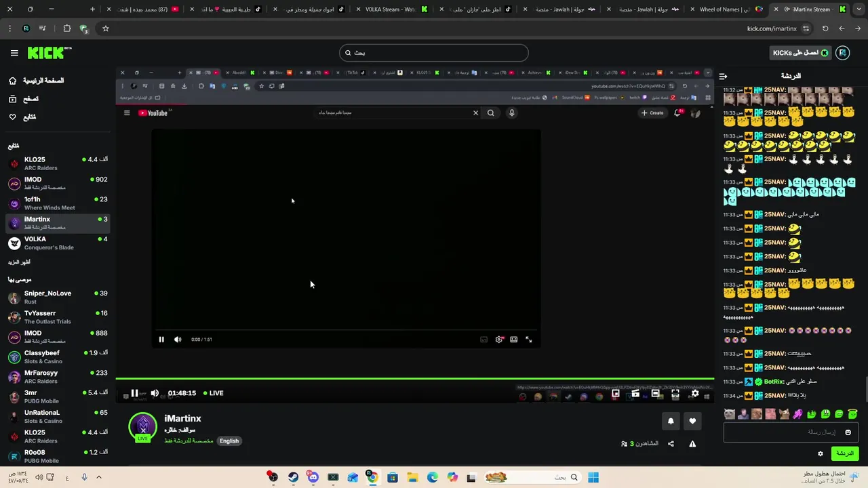Screen dimensions: 868x488
Task: Follow channel with the heart button
Action: click(692, 421)
